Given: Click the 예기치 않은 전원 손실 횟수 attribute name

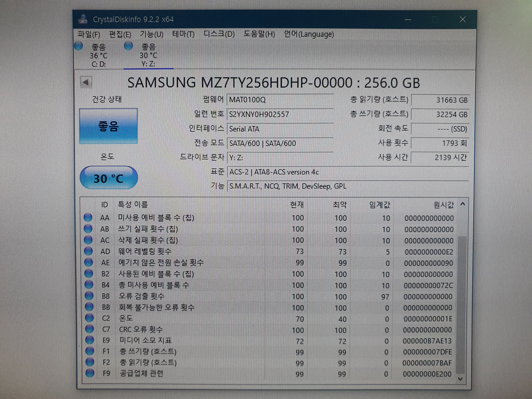Looking at the screenshot, I should point(161,262).
